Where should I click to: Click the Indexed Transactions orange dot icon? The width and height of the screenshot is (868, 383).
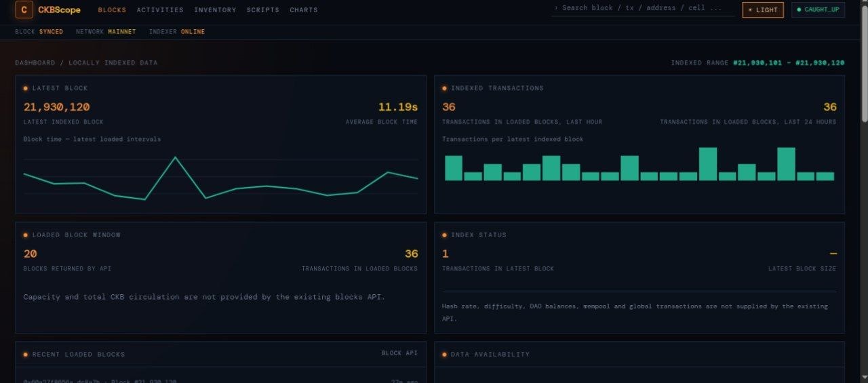click(445, 88)
